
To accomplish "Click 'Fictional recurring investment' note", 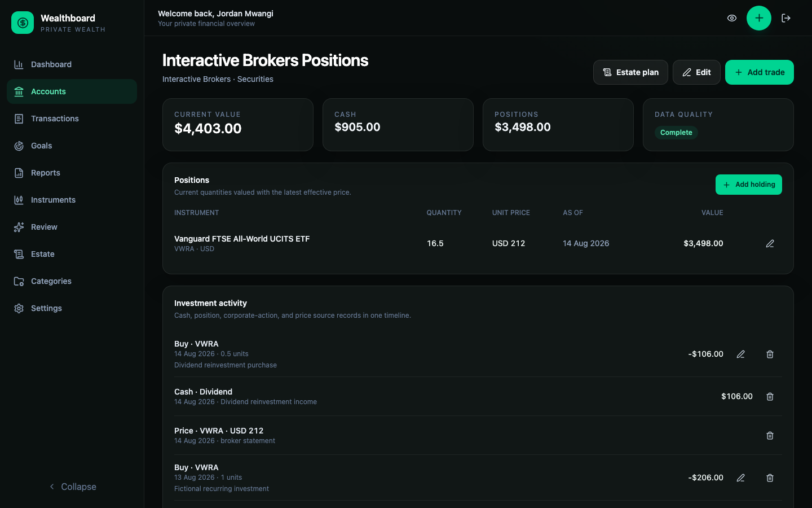I will pos(222,489).
